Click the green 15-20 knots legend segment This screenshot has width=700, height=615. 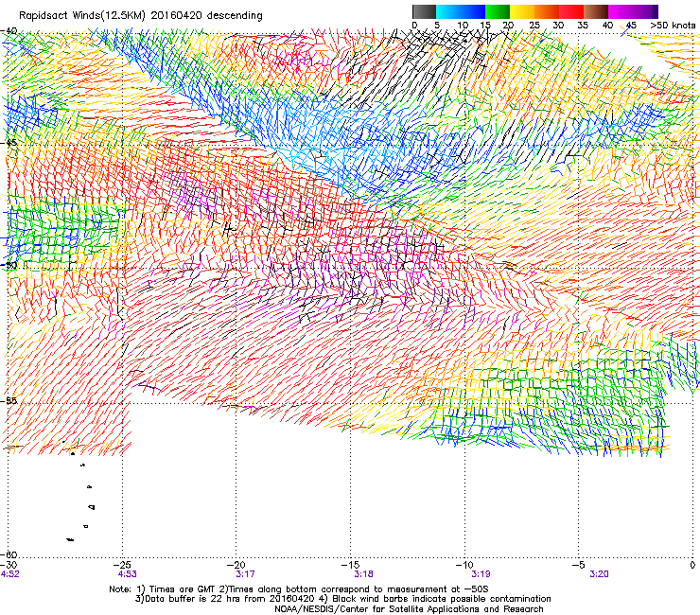(498, 11)
